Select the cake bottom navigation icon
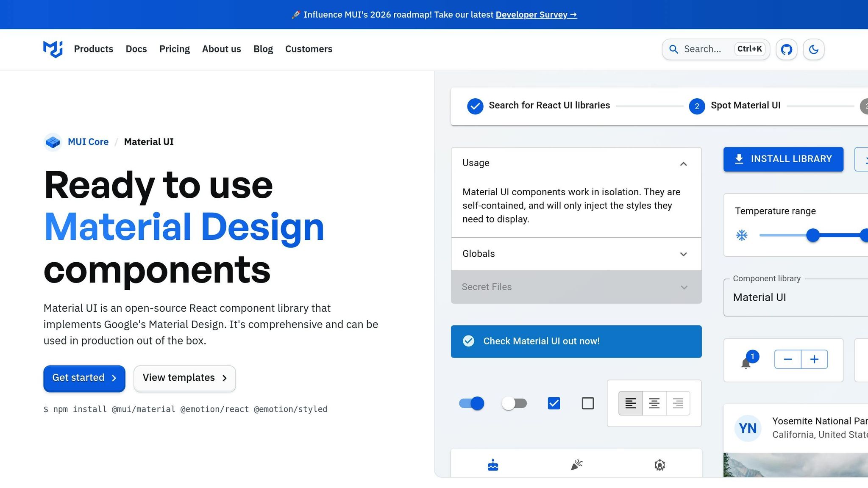The width and height of the screenshot is (868, 488). point(493,465)
